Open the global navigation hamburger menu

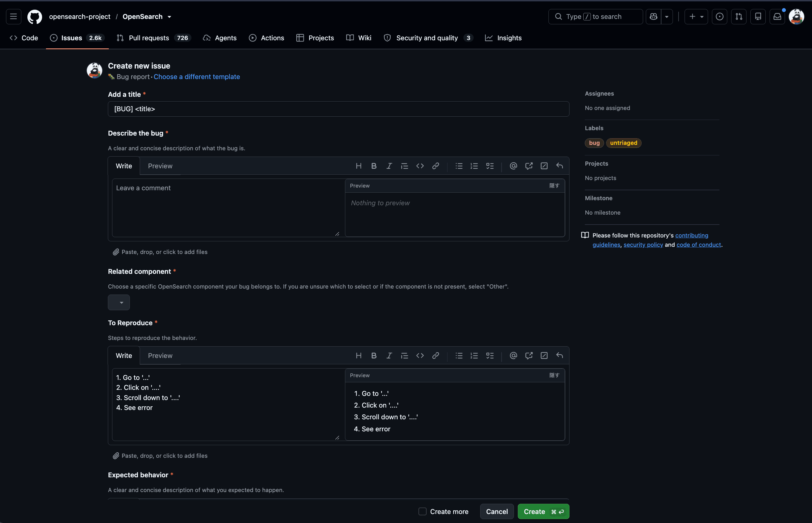[x=14, y=17]
